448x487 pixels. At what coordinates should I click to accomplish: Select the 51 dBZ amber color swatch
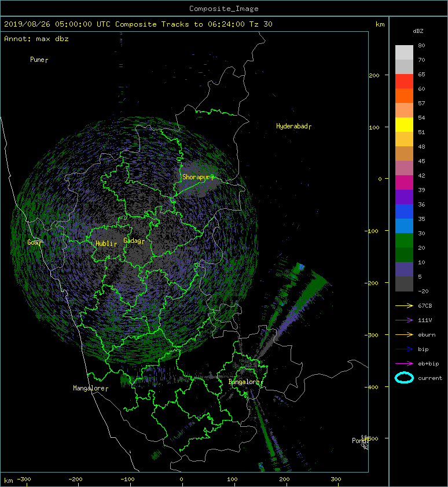pos(404,139)
